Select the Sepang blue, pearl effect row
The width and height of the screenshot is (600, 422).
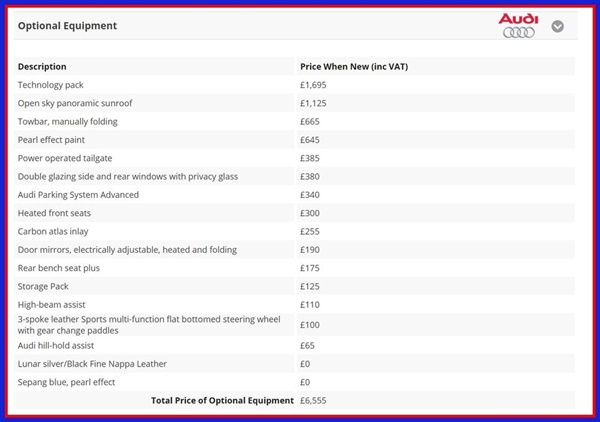click(x=66, y=382)
